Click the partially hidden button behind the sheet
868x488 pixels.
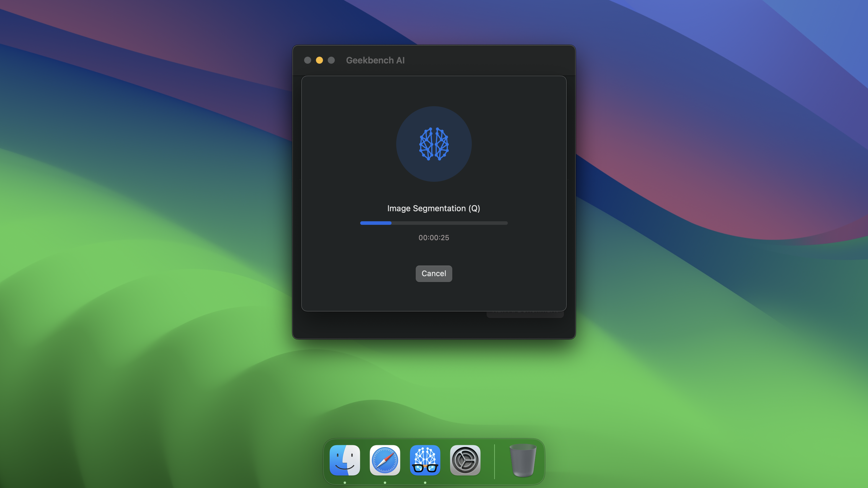pos(525,315)
